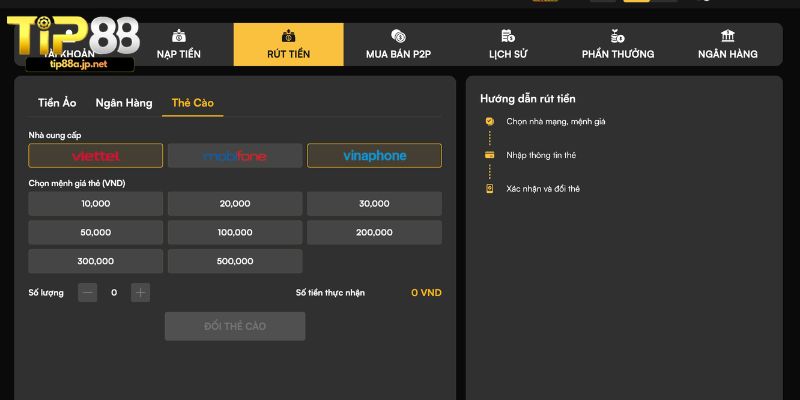Select 30,000 card denomination

click(x=374, y=204)
